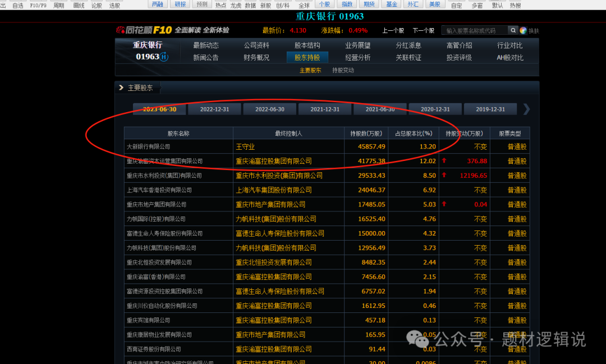The width and height of the screenshot is (606, 364).
Task: Click the 基金 button in top toolbar
Action: pos(392,4)
